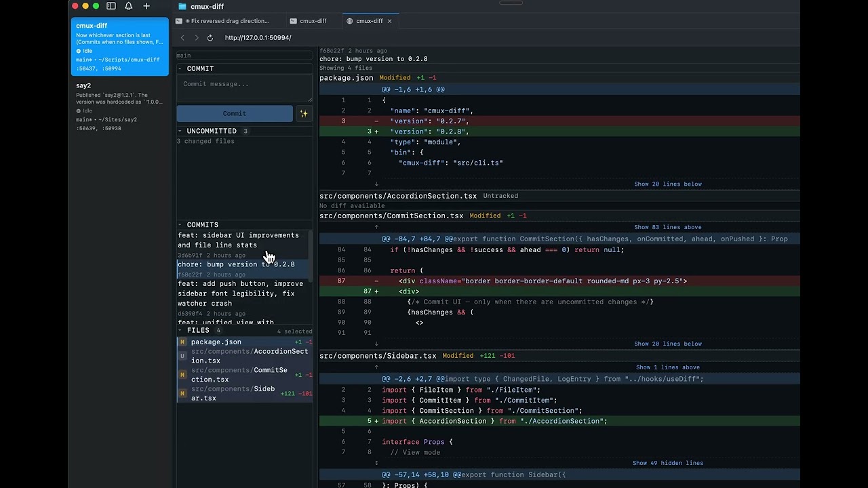Select commit chore: bump version to 0.2.8
The image size is (868, 488).
tap(243, 269)
